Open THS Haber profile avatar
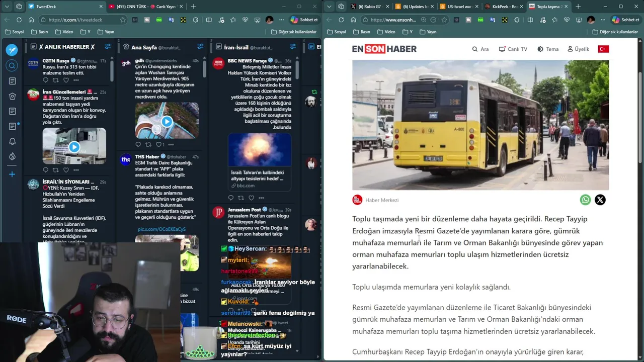 [126, 159]
